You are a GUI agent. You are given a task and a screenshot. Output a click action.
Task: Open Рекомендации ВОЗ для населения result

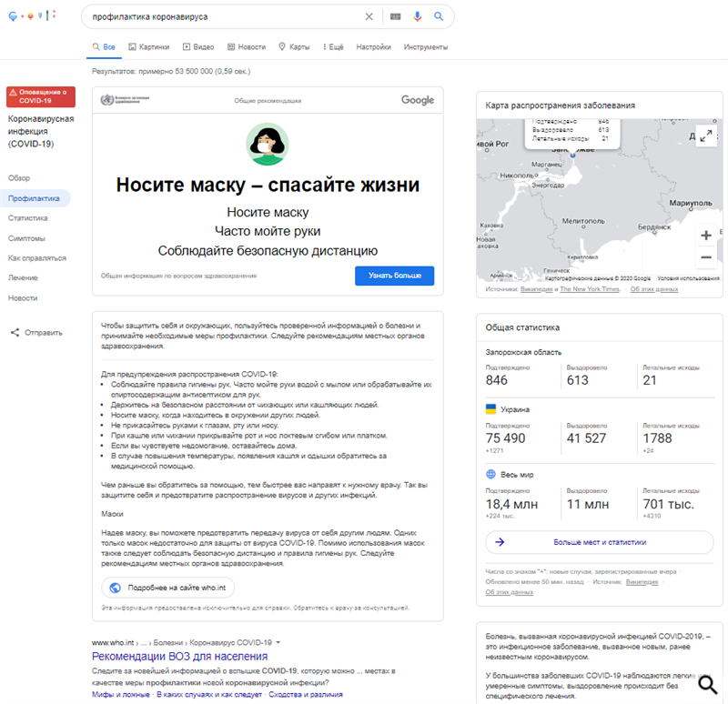pyautogui.click(x=180, y=657)
